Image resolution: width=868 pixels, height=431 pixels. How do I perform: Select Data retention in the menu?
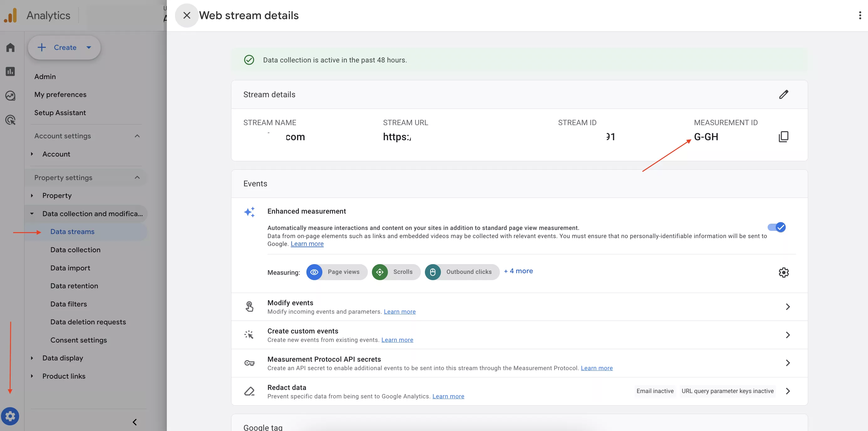74,286
